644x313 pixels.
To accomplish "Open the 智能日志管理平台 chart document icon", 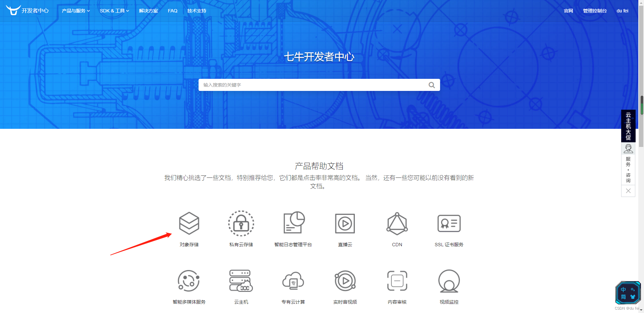I will click(x=294, y=222).
